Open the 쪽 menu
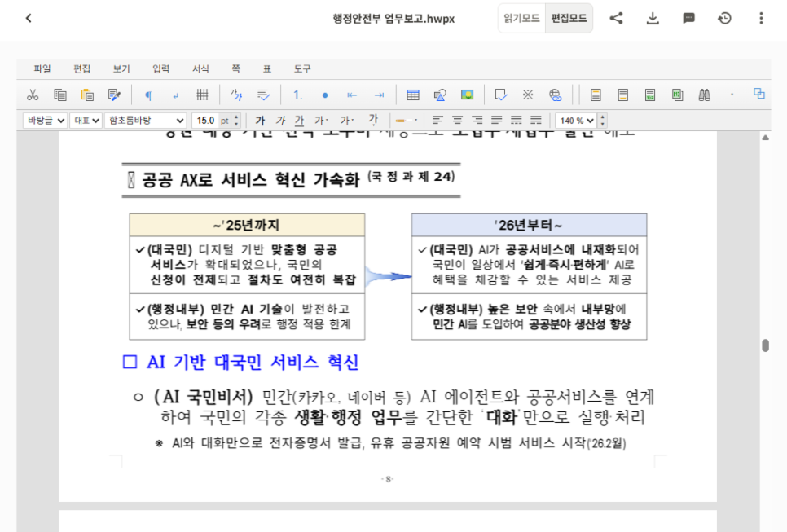The height and width of the screenshot is (532, 787). coord(236,68)
